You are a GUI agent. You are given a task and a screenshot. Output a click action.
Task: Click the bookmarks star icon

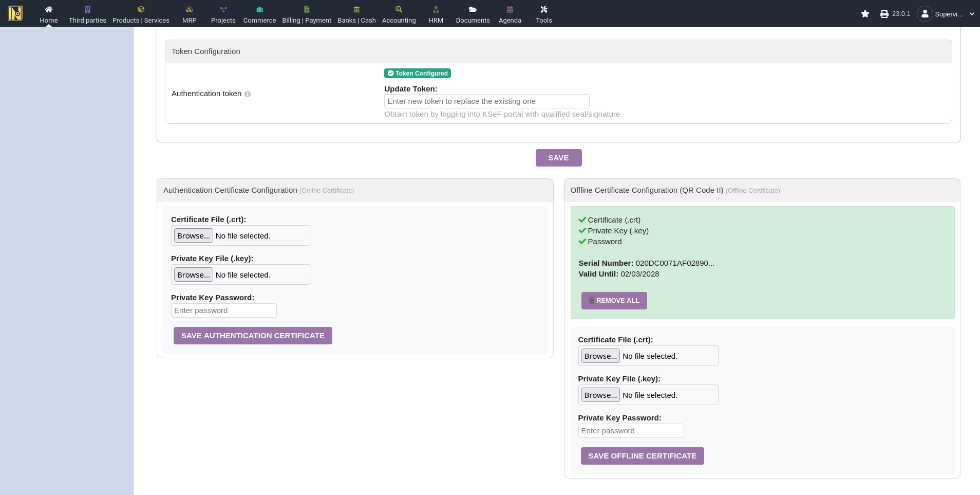click(865, 14)
